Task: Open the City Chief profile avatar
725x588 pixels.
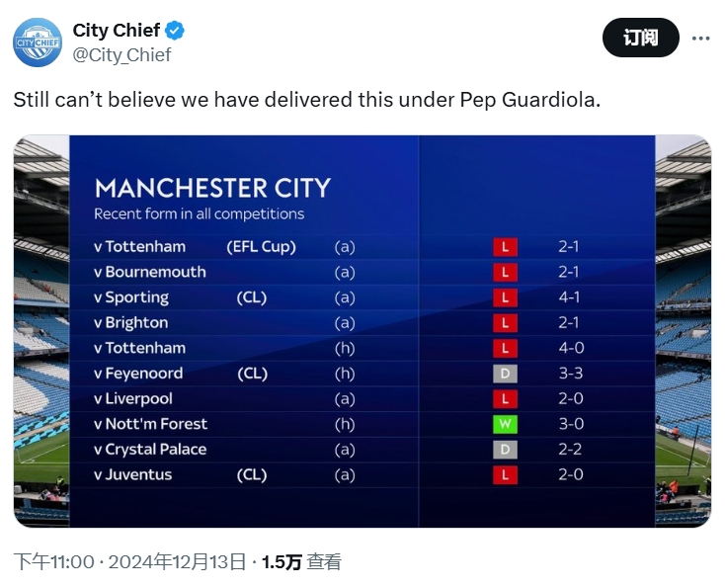Action: pos(38,42)
